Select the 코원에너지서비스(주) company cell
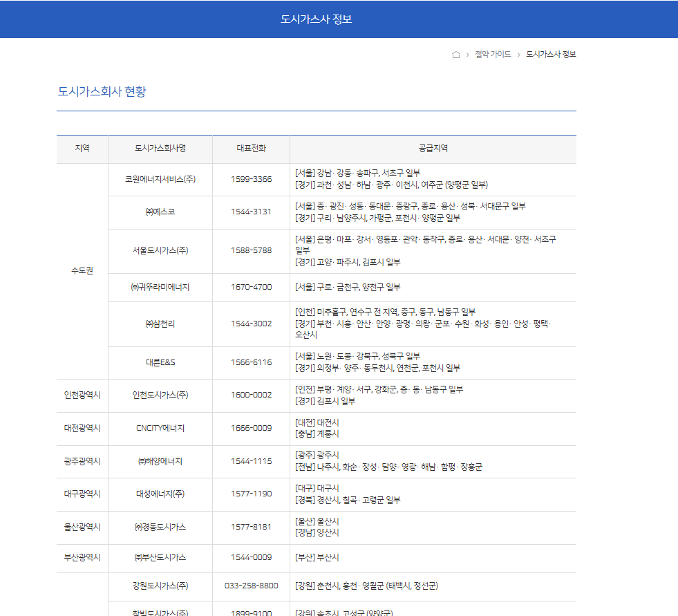The width and height of the screenshot is (678, 616). (x=160, y=179)
